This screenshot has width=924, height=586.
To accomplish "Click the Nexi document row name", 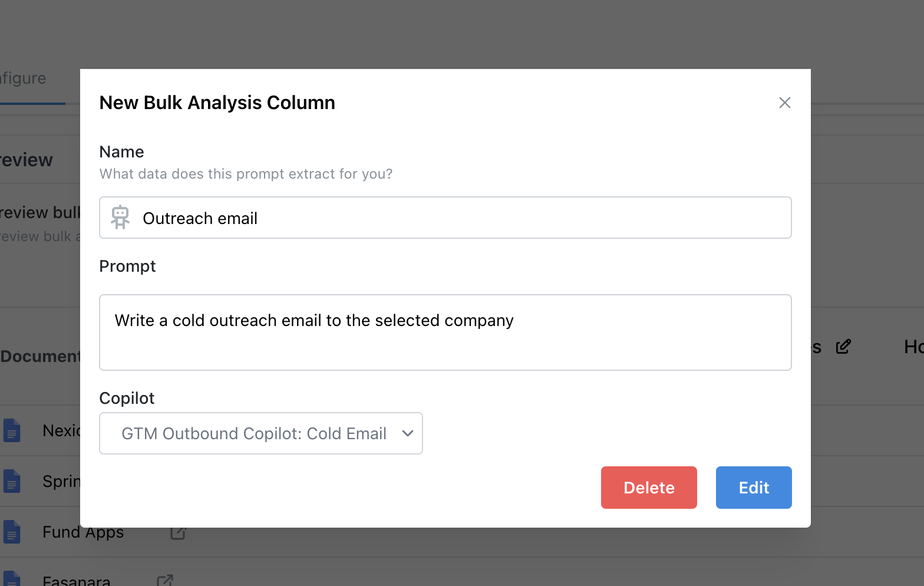I will coord(61,431).
